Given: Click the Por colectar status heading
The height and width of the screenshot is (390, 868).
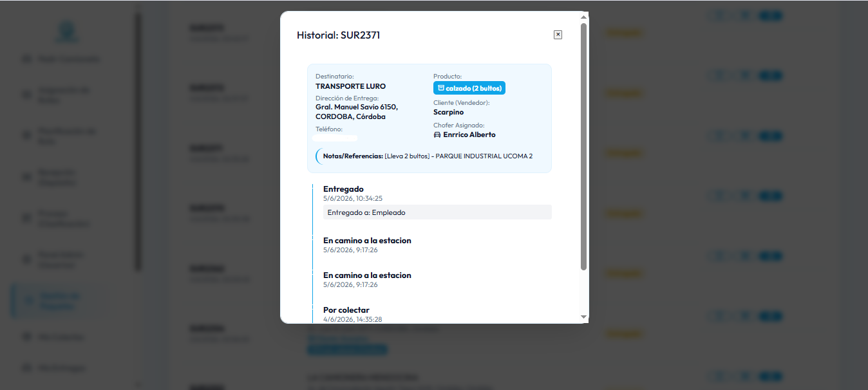Looking at the screenshot, I should click(x=346, y=310).
